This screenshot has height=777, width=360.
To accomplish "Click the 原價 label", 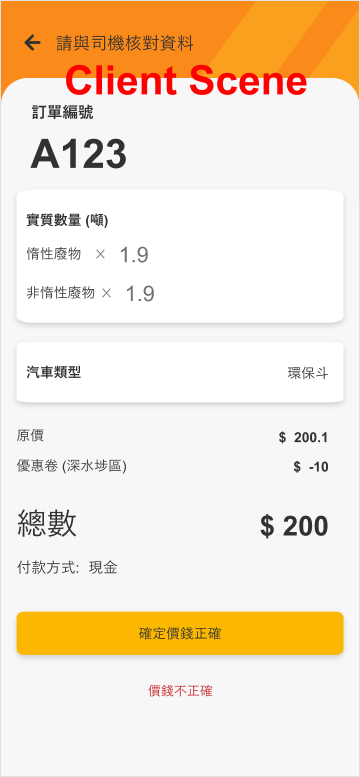I will click(x=30, y=436).
